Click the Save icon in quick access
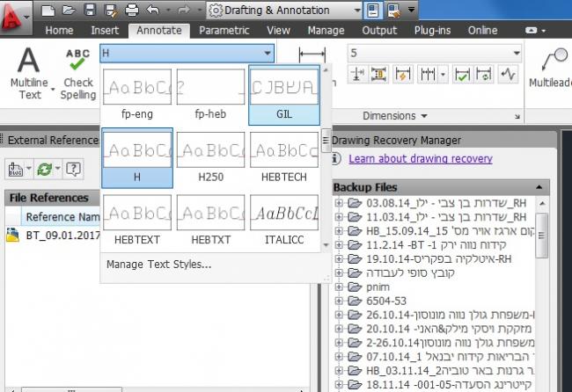Image resolution: width=572 pixels, height=392 pixels. [x=90, y=11]
